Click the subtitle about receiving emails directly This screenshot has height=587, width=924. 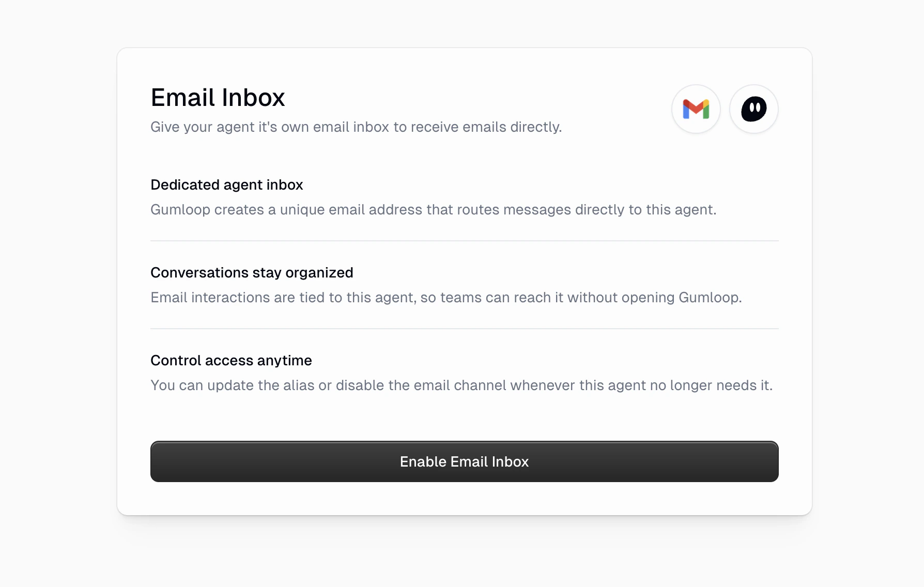click(x=356, y=127)
